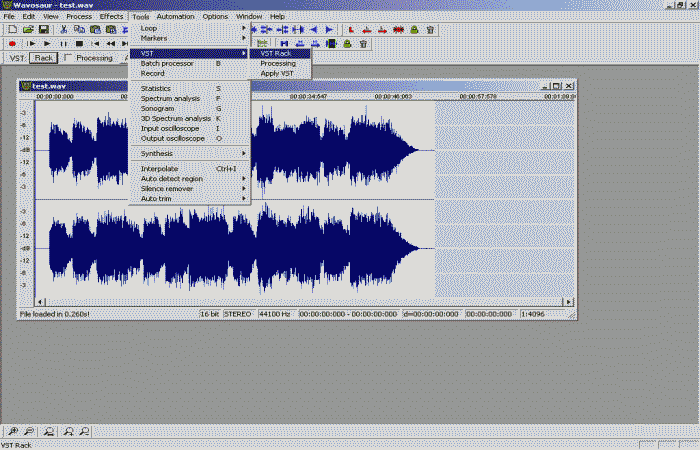Image resolution: width=700 pixels, height=450 pixels.
Task: Toggle the Processing checkbox in VST bar
Action: [69, 58]
